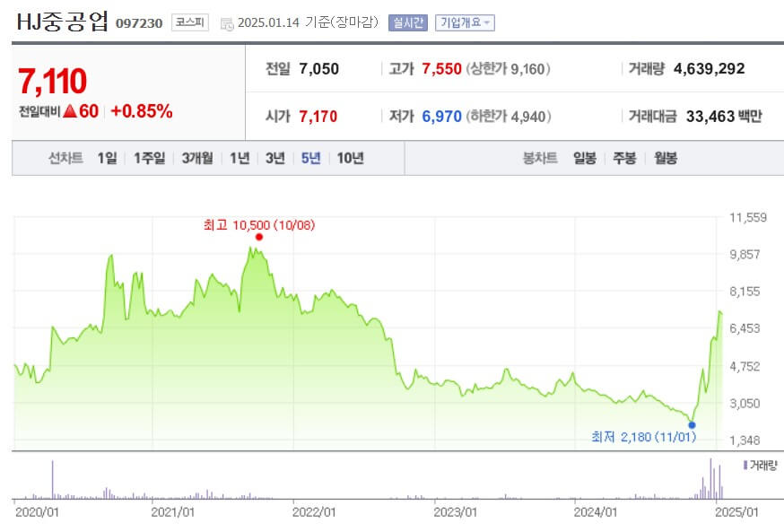Click the 최저 2,180 low marker dot
Screen dimensions: 784x532
point(691,425)
